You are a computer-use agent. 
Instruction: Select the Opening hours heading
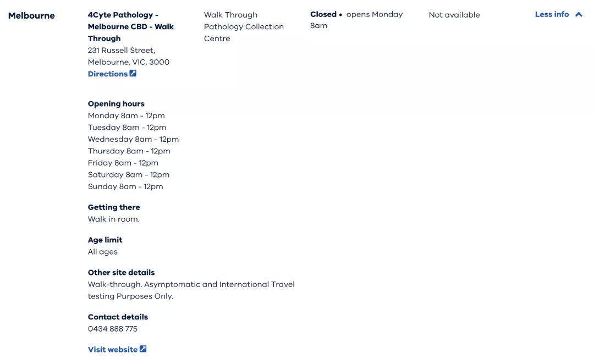click(116, 104)
